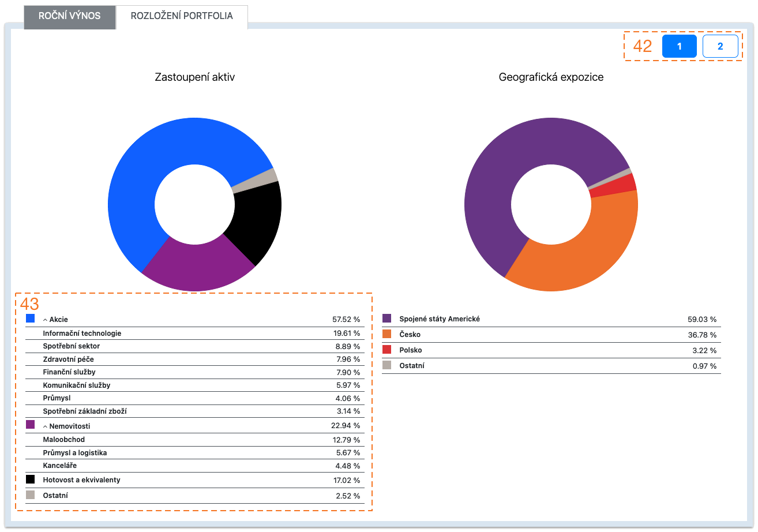Click the blue Akcie legend swatch
Screen dimensions: 758x532
click(x=30, y=318)
